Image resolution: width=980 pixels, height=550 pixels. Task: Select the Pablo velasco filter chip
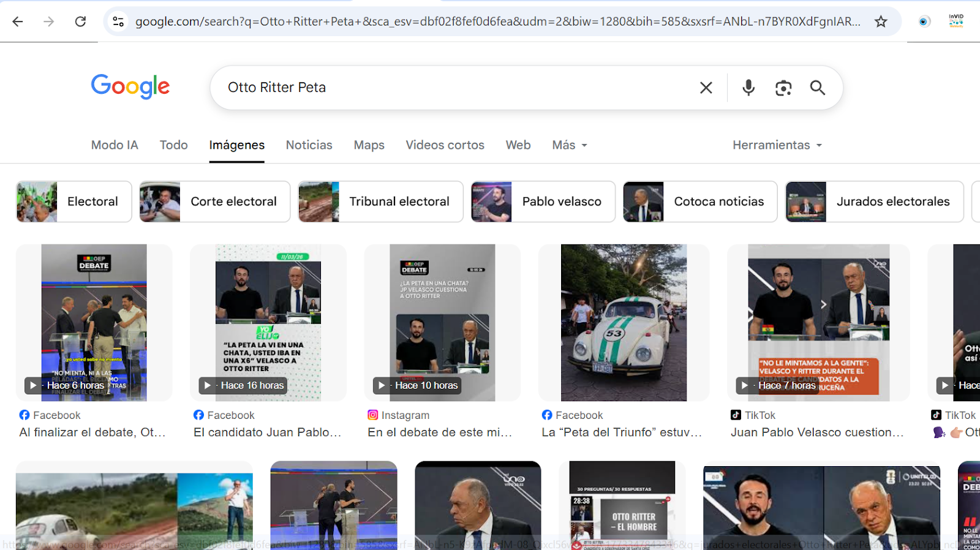(x=543, y=202)
